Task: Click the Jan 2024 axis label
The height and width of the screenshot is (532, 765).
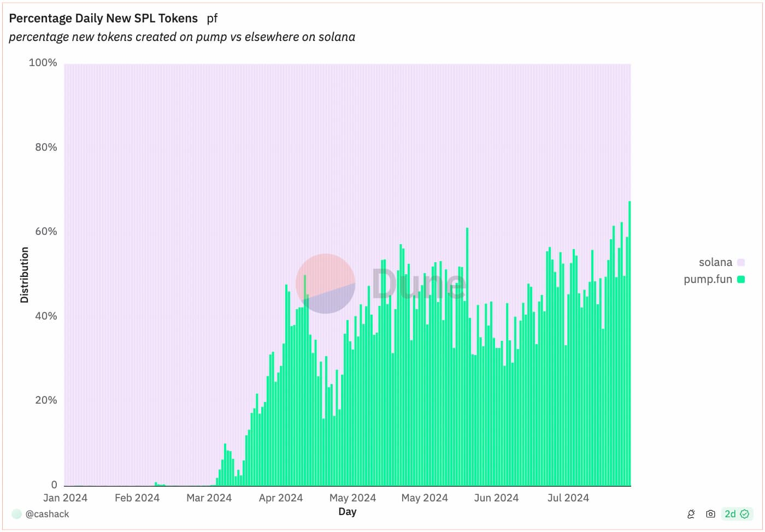Action: [x=65, y=498]
